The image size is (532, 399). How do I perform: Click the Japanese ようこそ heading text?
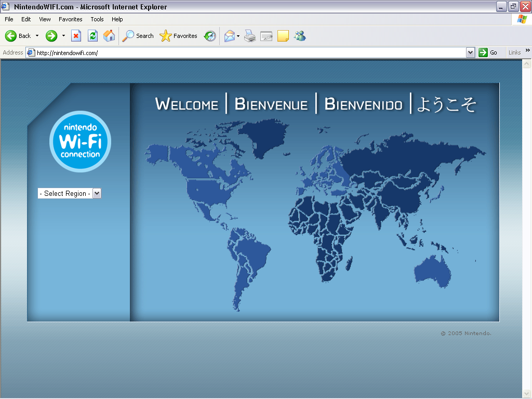point(446,104)
